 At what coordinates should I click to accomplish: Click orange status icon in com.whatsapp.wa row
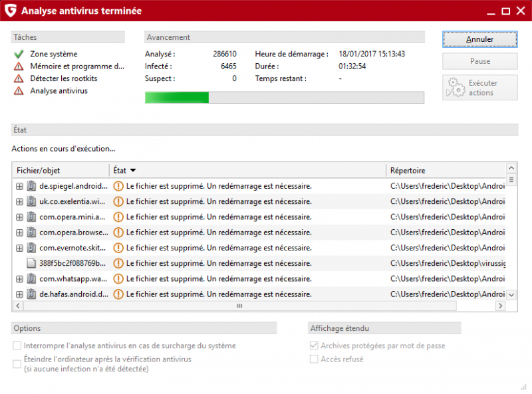click(x=118, y=278)
